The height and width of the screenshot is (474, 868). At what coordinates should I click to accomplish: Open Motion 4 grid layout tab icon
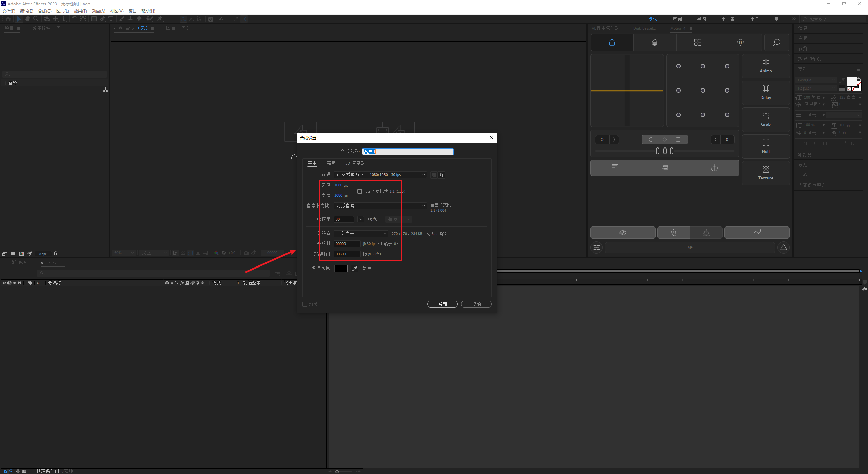point(698,42)
